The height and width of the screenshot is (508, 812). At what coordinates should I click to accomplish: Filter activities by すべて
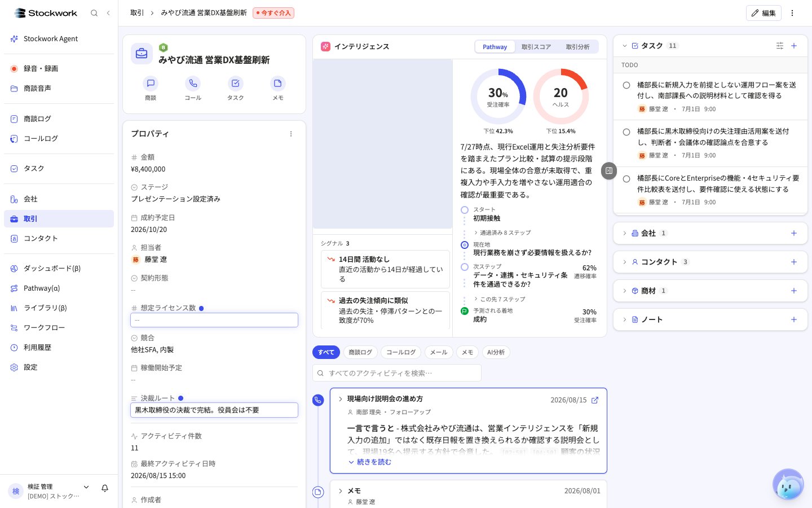point(326,352)
